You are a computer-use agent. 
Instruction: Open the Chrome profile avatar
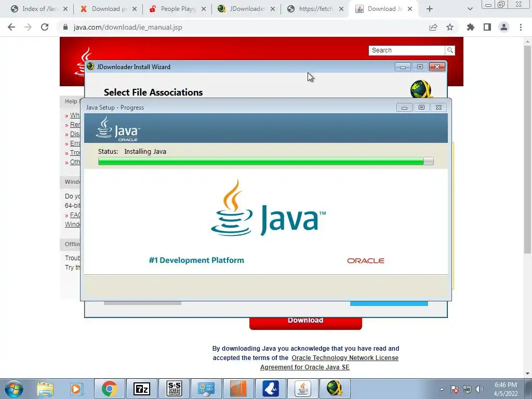pyautogui.click(x=504, y=27)
